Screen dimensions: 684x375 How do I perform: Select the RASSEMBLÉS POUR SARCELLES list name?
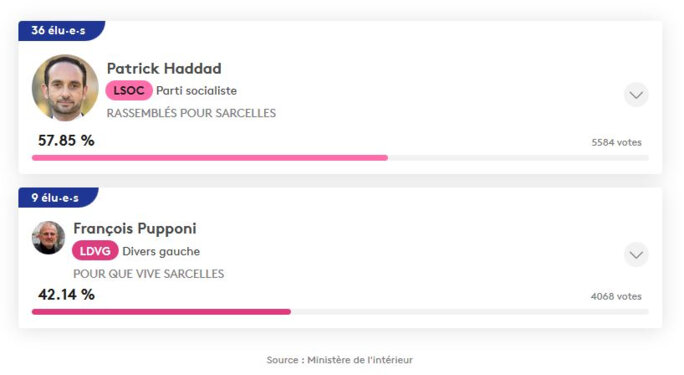191,113
